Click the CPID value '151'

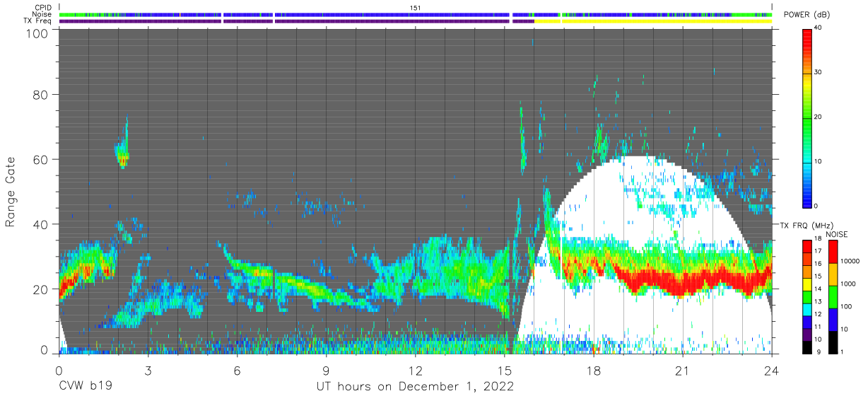[415, 8]
